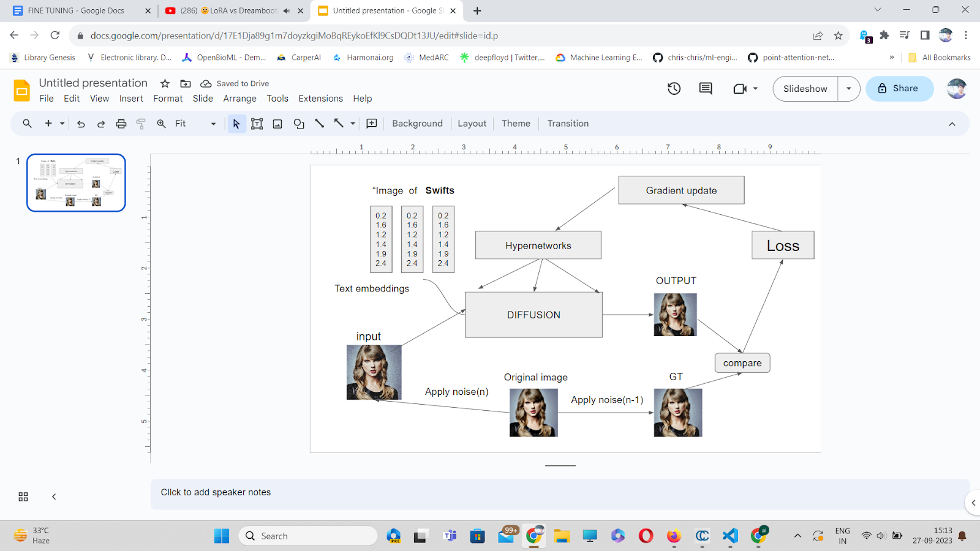Select the Shape tool
This screenshot has width=980, height=551.
tap(298, 123)
